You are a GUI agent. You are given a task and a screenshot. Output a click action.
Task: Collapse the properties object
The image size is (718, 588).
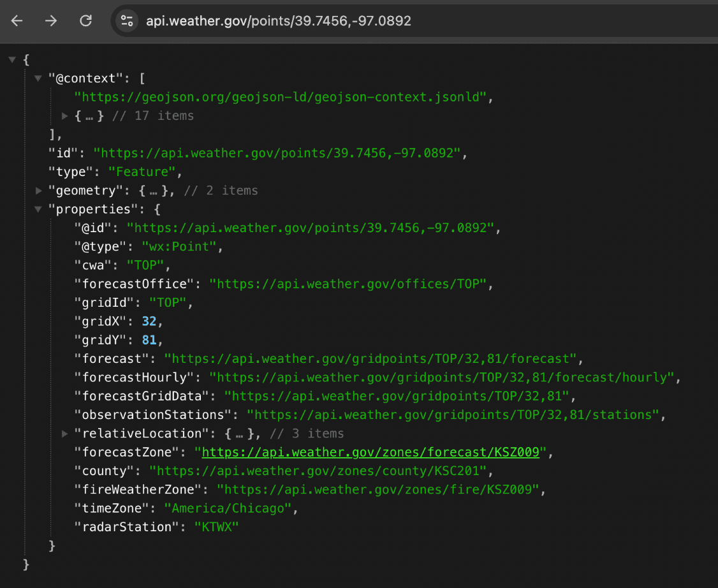(38, 209)
